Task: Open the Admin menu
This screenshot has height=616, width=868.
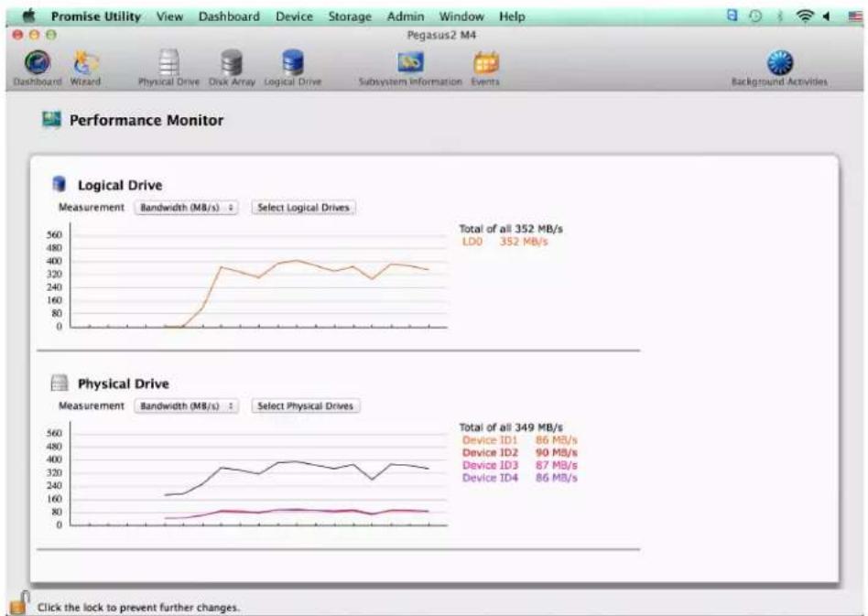Action: tap(406, 16)
